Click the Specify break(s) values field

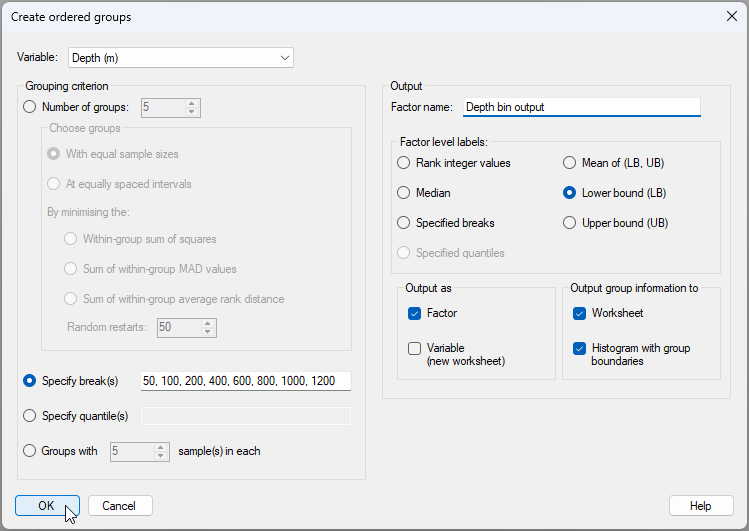coord(245,381)
